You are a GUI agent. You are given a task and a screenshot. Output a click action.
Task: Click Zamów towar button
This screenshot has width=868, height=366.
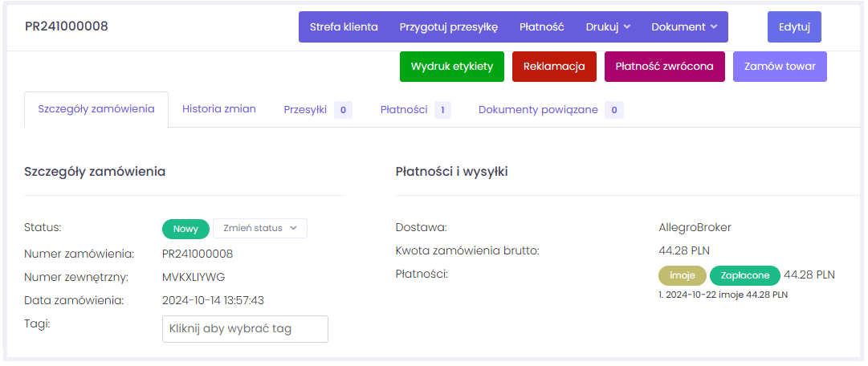coord(780,67)
